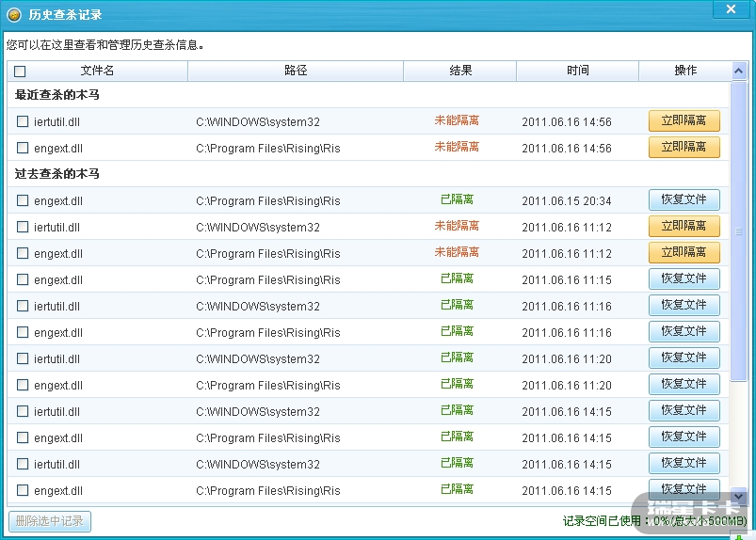This screenshot has height=540, width=756.
Task: Check engext.dll dated 2011.06.16 11:16
Action: pyautogui.click(x=23, y=332)
